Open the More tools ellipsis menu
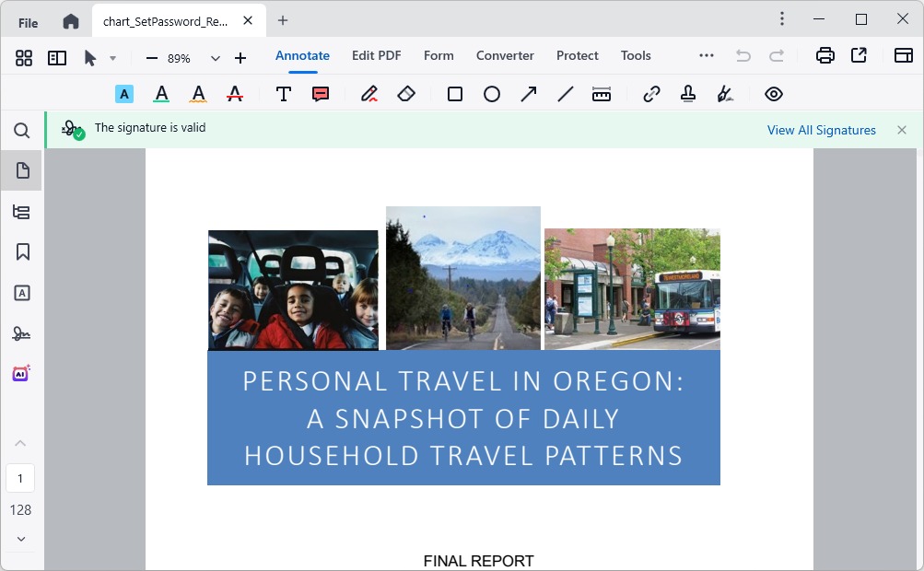Image resolution: width=924 pixels, height=571 pixels. point(706,55)
